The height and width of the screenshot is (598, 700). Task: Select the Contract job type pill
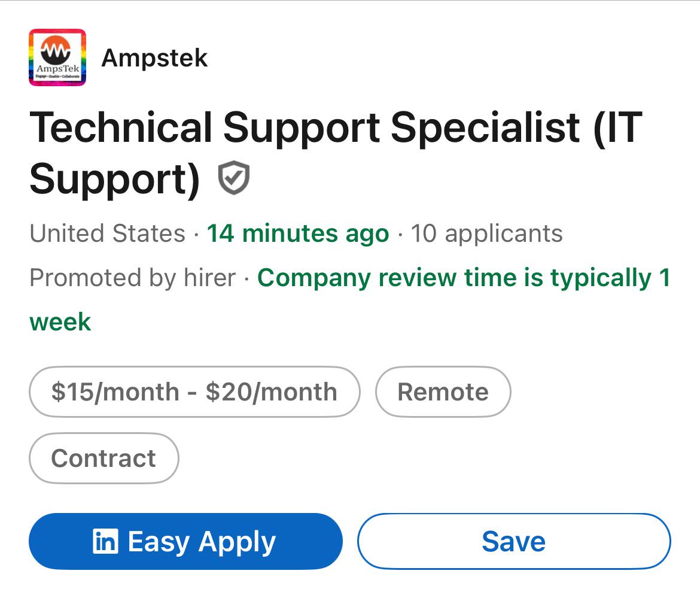click(104, 458)
